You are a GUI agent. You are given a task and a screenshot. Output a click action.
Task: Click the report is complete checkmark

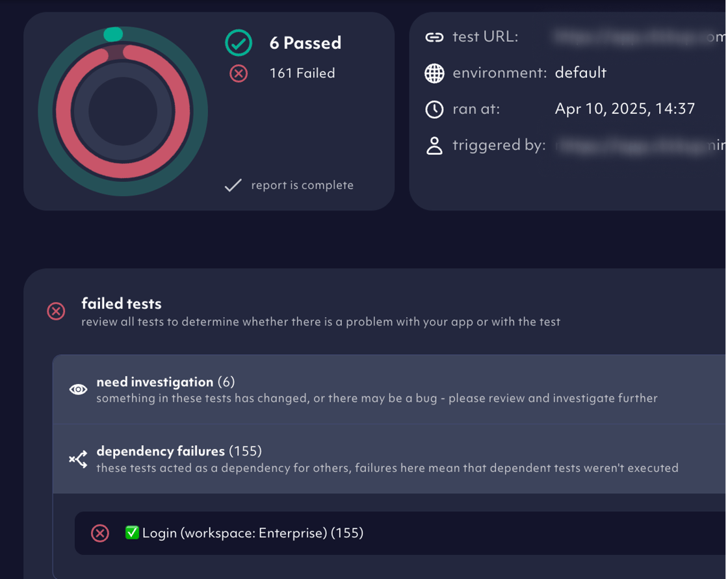coord(233,185)
